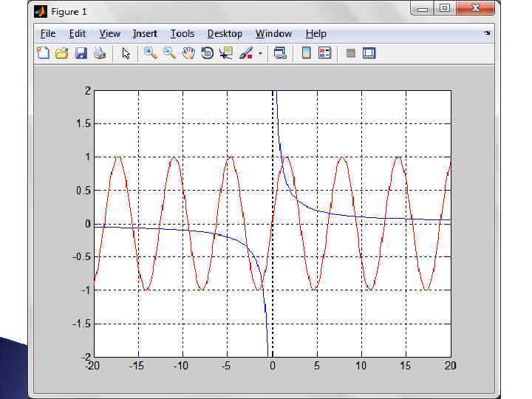The width and height of the screenshot is (532, 399).
Task: Activate the Zoom Out magnifier tool
Action: [169, 53]
